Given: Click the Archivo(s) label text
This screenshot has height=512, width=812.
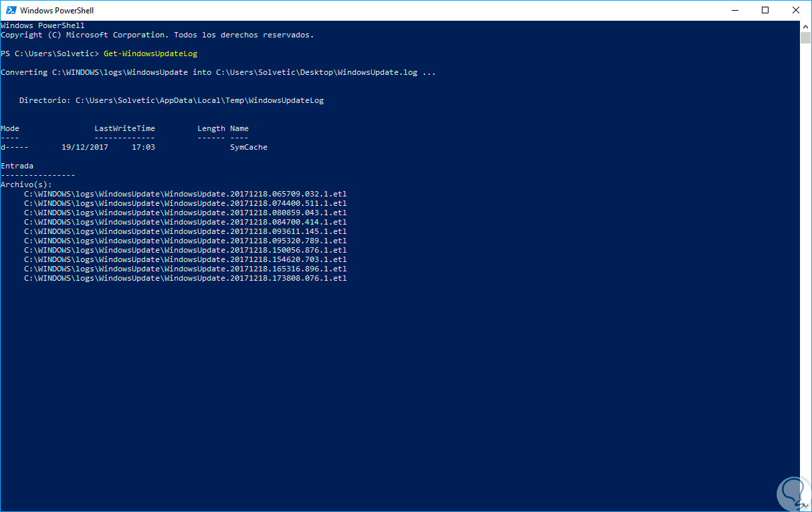Looking at the screenshot, I should point(25,184).
